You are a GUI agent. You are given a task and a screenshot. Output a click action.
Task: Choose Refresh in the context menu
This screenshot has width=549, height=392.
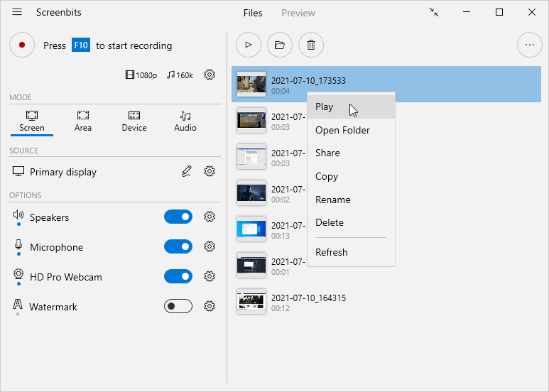click(351, 252)
